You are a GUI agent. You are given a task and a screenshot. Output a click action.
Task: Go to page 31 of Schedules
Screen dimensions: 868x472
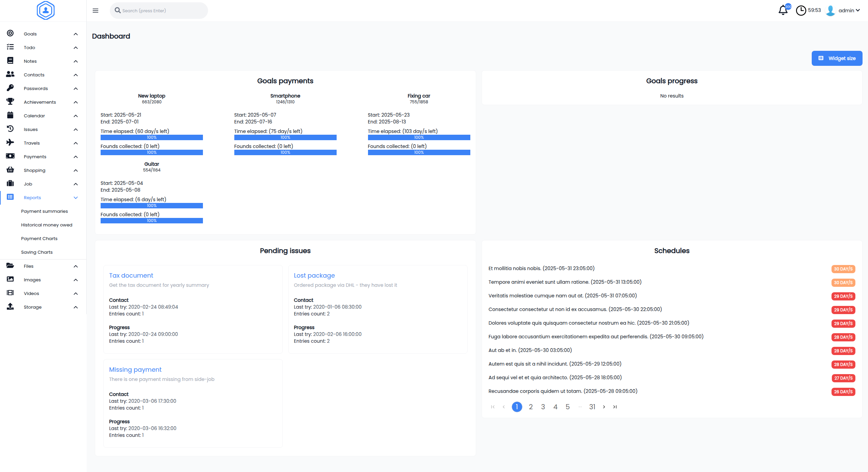pos(592,407)
